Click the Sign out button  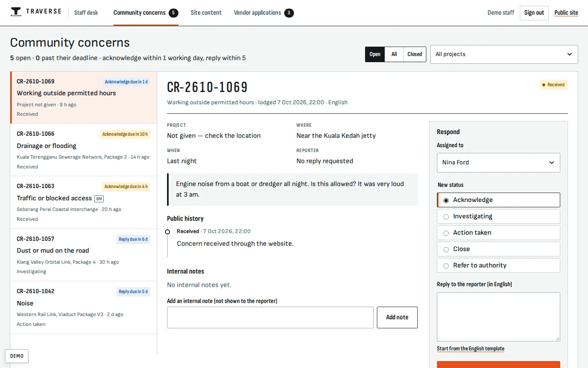coord(534,13)
